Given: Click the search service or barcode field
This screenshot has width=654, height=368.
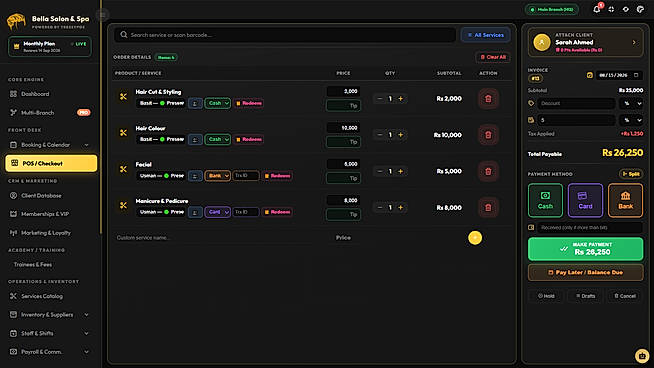Looking at the screenshot, I should (285, 35).
